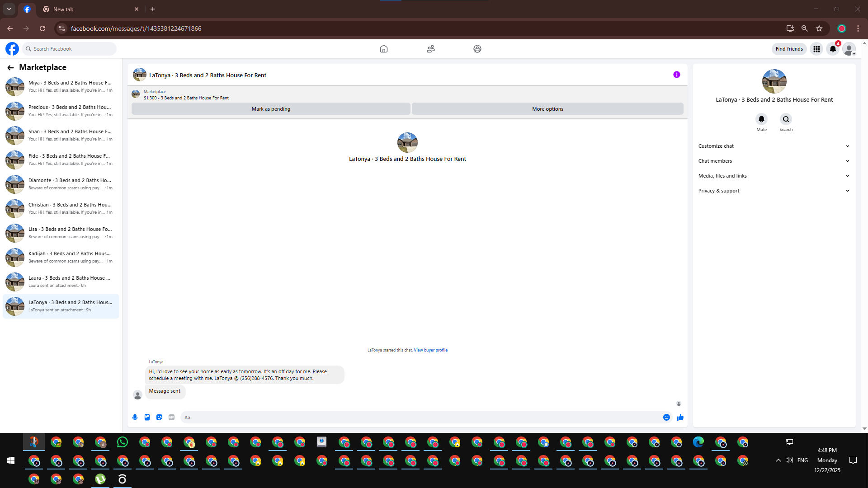Toggle conversation information panel icon
The height and width of the screenshot is (488, 868).
[x=676, y=75]
